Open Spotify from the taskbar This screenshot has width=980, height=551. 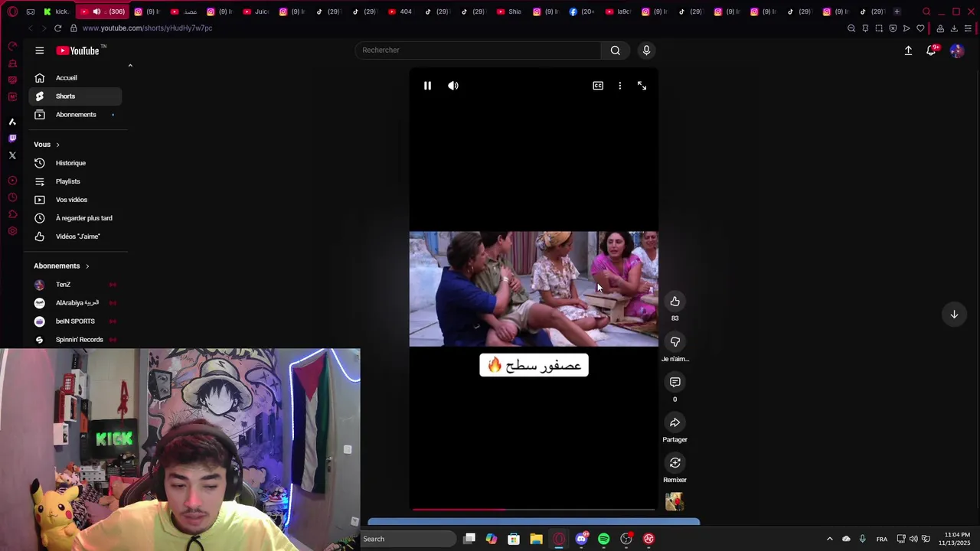(604, 539)
